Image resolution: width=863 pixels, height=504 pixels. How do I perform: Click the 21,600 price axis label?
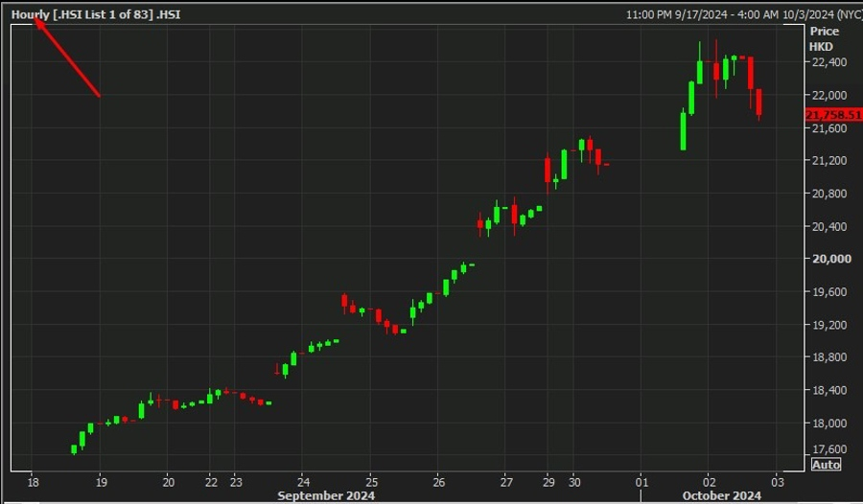(828, 128)
